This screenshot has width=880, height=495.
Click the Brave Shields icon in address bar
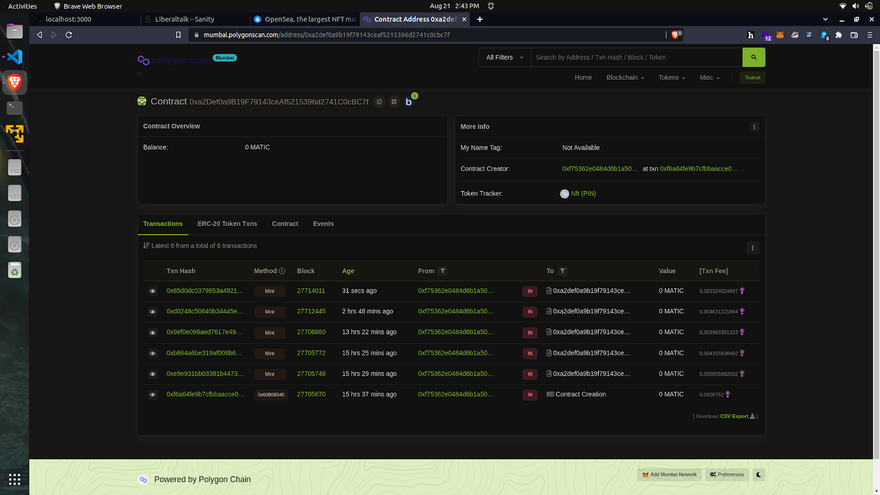(x=677, y=35)
